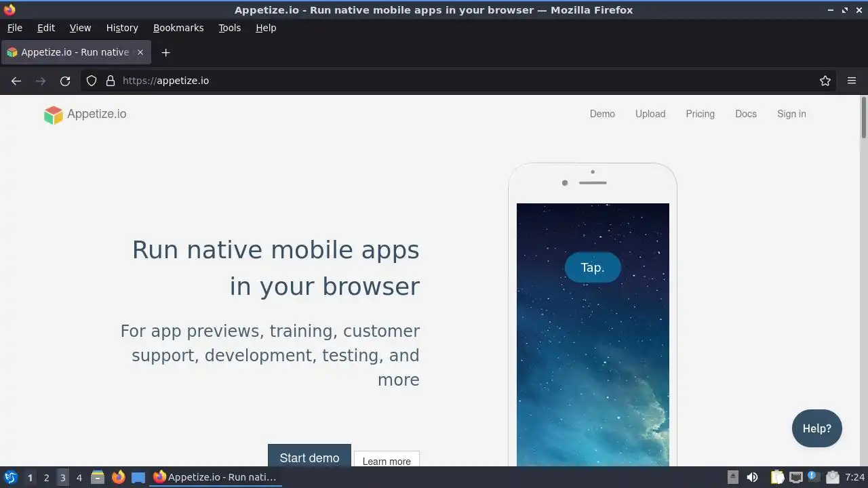This screenshot has width=868, height=488.
Task: Click the Appetize.io taskbar window button
Action: point(215,477)
